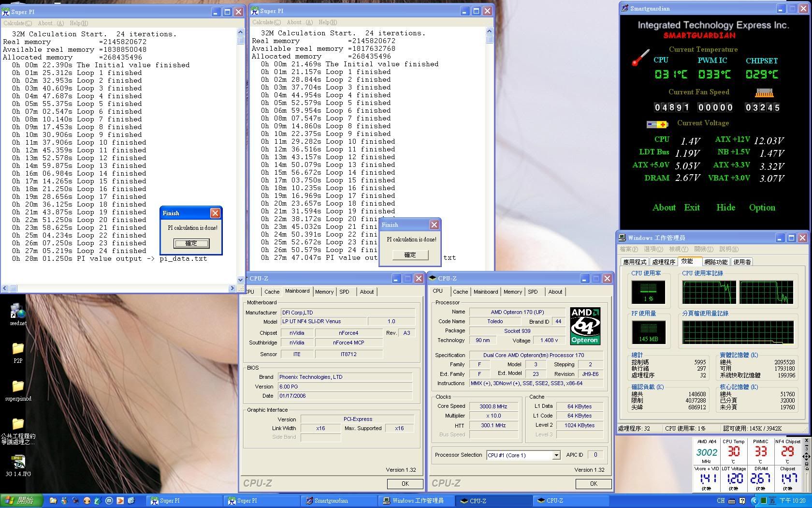812x508 pixels.
Task: Open the seednet desktop shortcut
Action: pyautogui.click(x=17, y=314)
